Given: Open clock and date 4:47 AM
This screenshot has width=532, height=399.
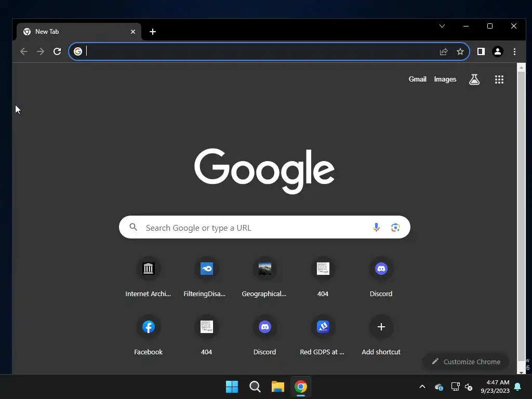Looking at the screenshot, I should tap(495, 387).
